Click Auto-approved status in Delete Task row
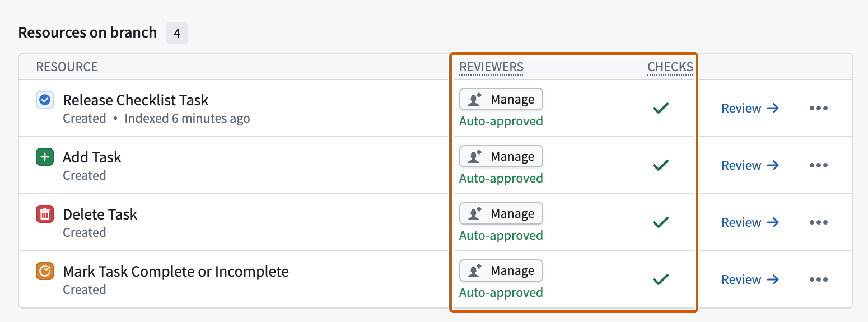 501,235
